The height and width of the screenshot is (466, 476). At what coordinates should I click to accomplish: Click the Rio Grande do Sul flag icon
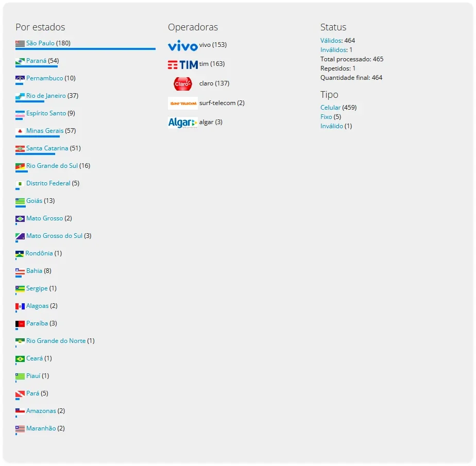tap(20, 166)
